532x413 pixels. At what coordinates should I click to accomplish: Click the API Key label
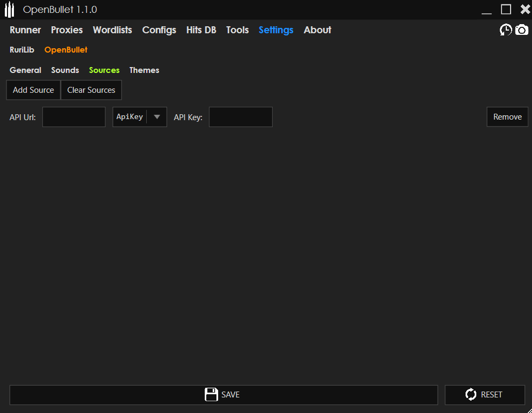[188, 117]
